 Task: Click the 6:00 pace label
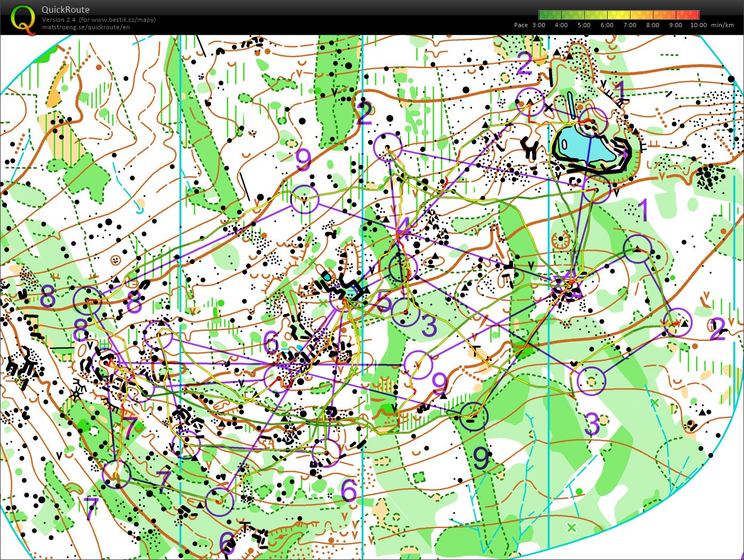tap(607, 25)
